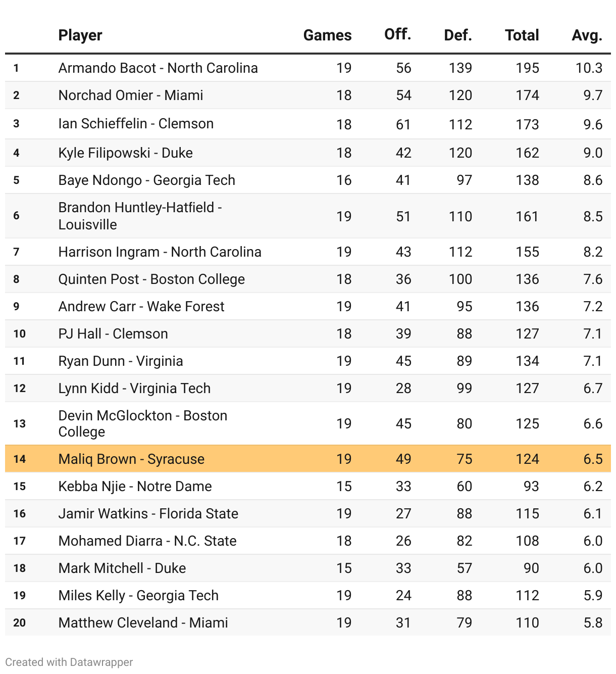
Task: Click the highlighted Maliq Brown - Syracuse row
Action: point(131,459)
